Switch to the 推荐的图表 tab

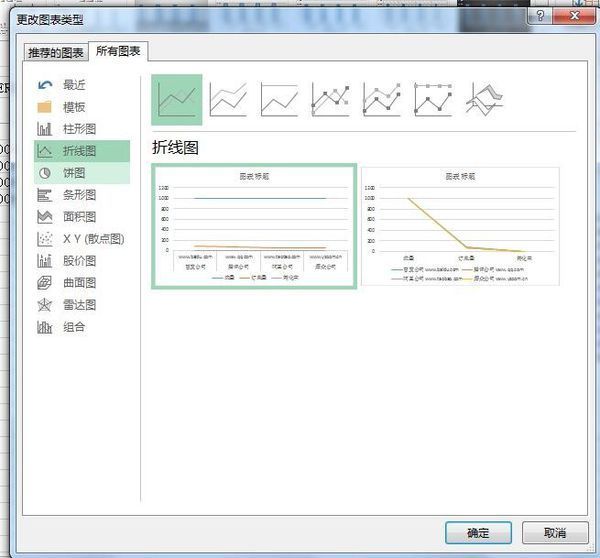(x=56, y=52)
